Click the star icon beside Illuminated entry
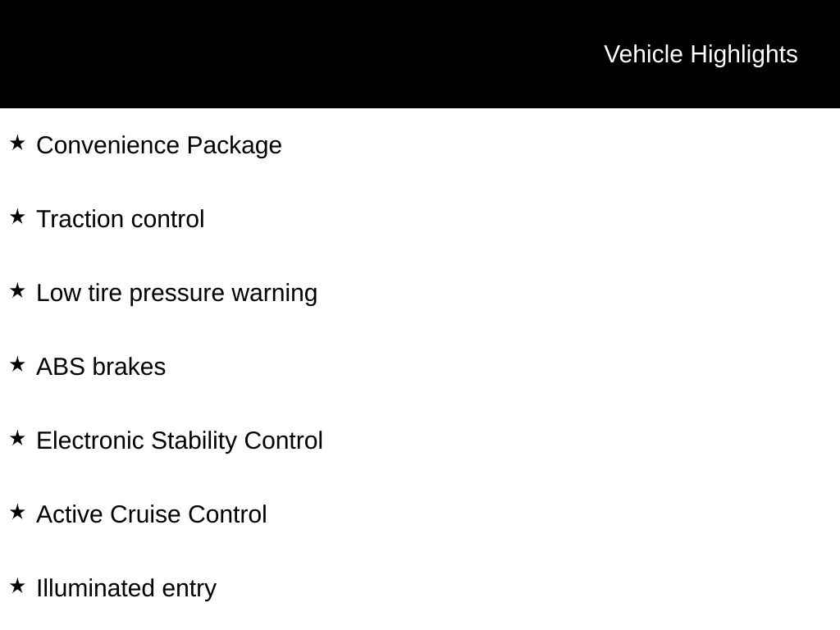This screenshot has height=630, width=840. (17, 586)
